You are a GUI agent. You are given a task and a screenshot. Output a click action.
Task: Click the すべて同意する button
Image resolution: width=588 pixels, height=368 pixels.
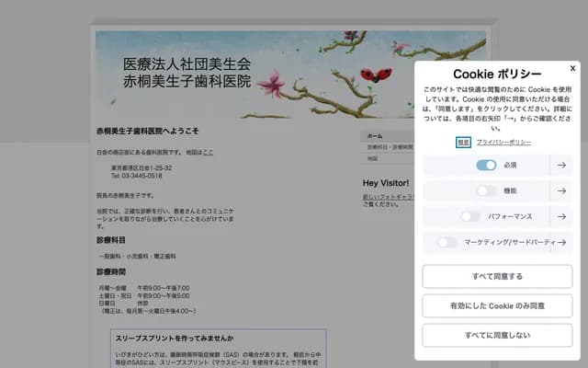pyautogui.click(x=497, y=276)
